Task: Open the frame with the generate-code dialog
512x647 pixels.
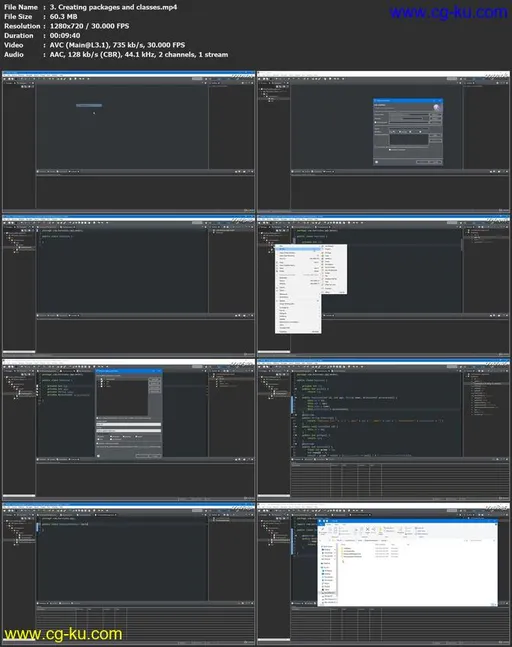Action: click(128, 430)
